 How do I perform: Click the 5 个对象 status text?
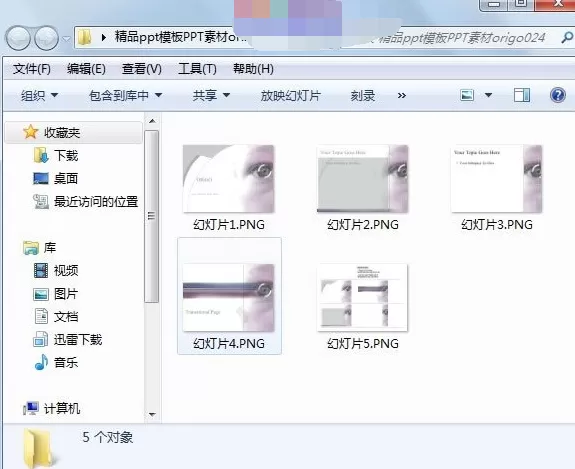click(x=107, y=437)
